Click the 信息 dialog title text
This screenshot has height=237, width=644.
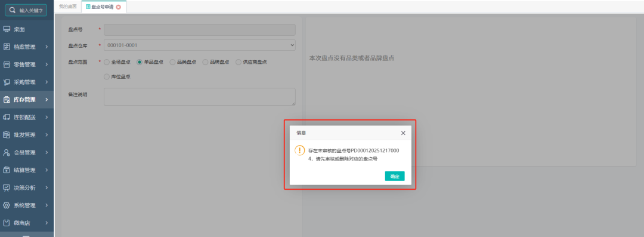pos(301,133)
